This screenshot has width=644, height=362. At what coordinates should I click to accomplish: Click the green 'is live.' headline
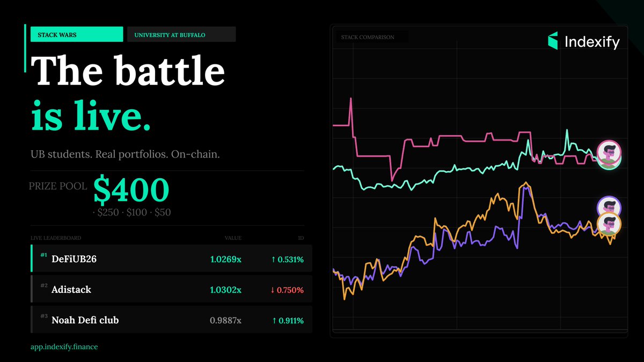91,116
